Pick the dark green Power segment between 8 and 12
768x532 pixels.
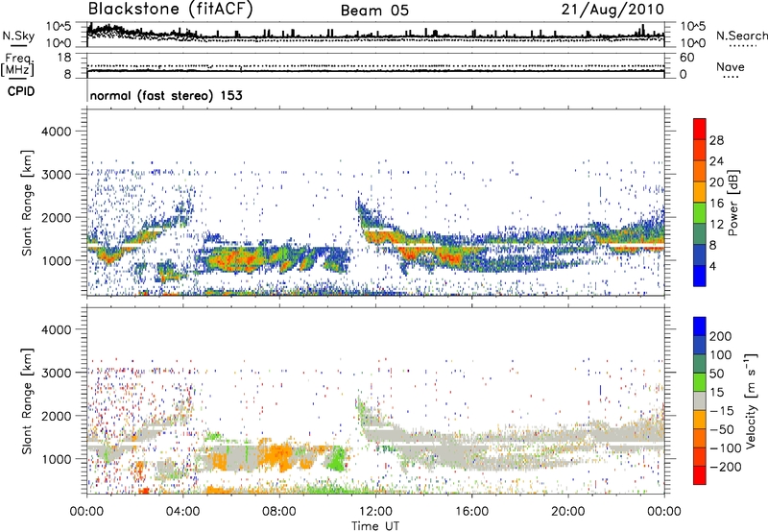[x=700, y=234]
